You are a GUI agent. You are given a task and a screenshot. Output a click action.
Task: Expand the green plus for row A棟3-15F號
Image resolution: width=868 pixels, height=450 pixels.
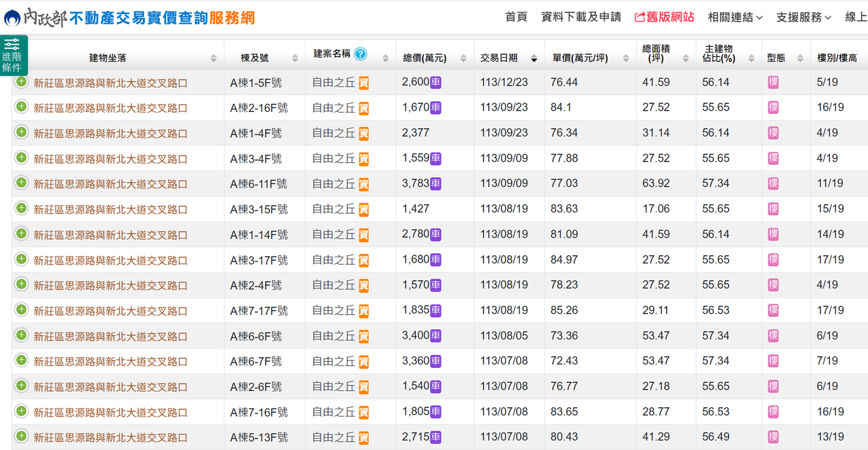(x=21, y=208)
